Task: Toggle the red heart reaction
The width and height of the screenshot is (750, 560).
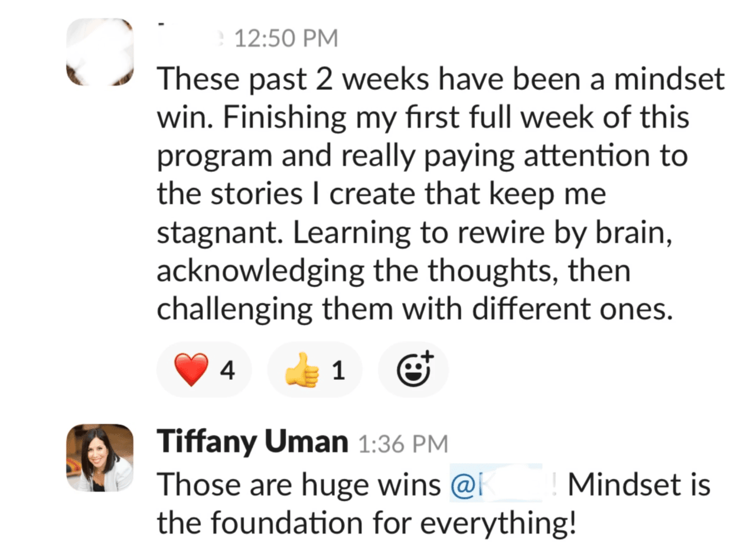Action: click(204, 370)
